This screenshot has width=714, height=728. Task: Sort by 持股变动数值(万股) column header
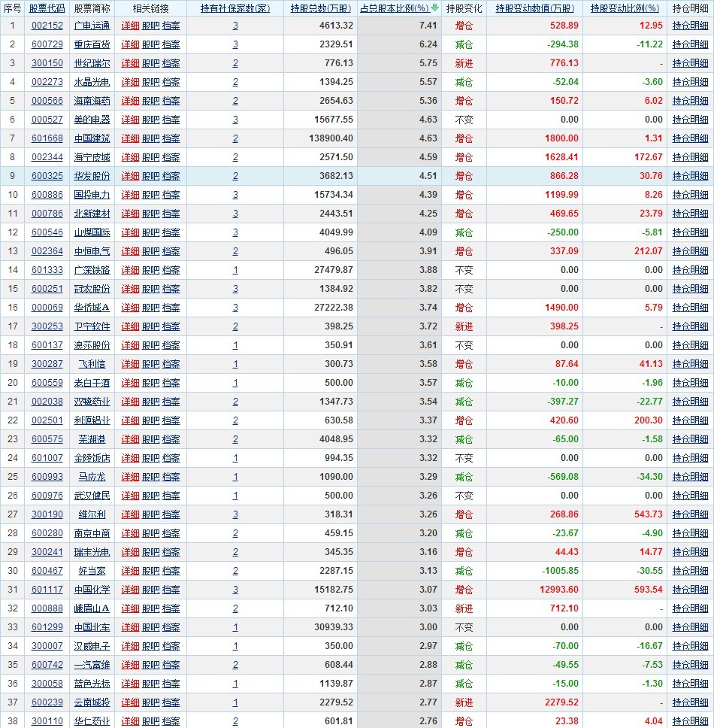535,8
